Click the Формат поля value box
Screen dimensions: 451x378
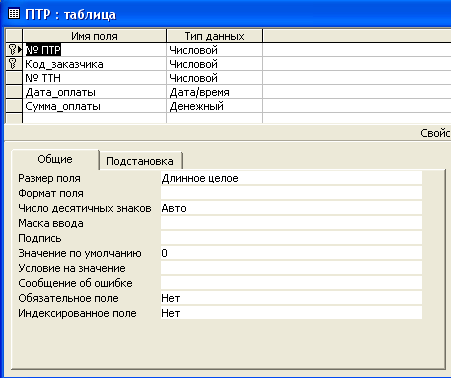point(291,193)
